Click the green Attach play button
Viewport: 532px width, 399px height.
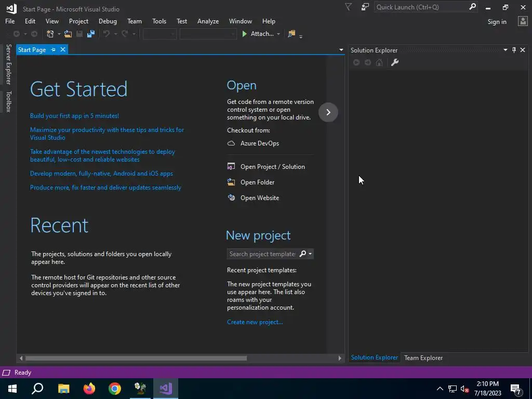[x=244, y=34]
